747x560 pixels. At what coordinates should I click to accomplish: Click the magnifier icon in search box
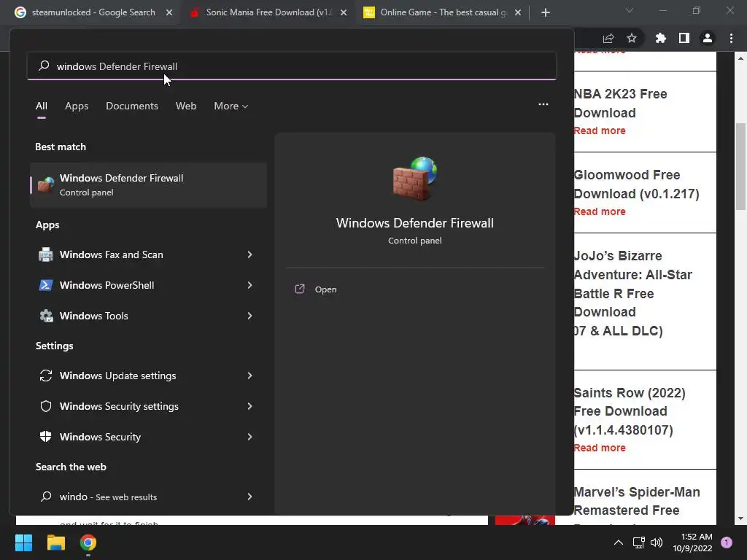(44, 66)
